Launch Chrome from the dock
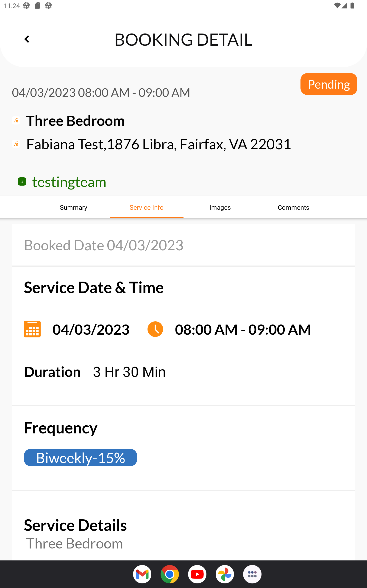Viewport: 367px width, 588px height. tap(170, 574)
